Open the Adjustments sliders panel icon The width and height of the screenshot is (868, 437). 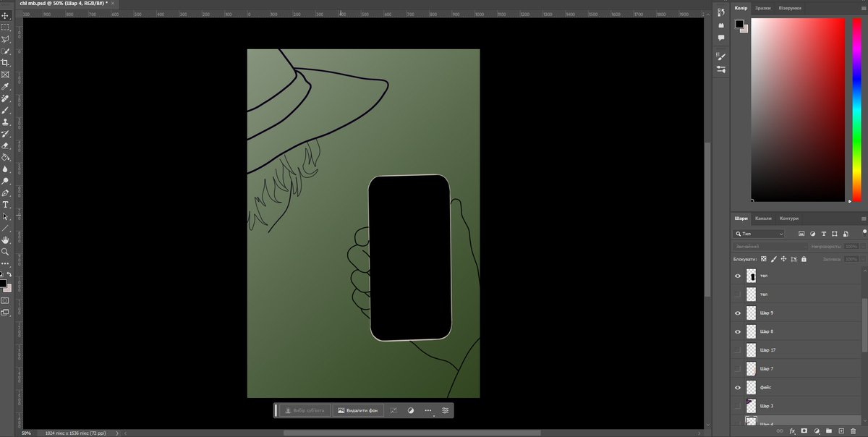pos(721,69)
